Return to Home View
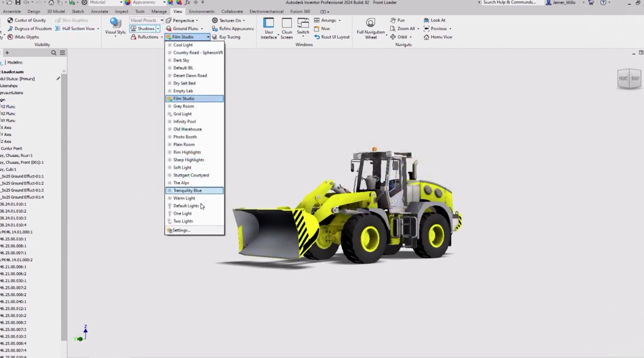This screenshot has width=644, height=358. (x=438, y=37)
